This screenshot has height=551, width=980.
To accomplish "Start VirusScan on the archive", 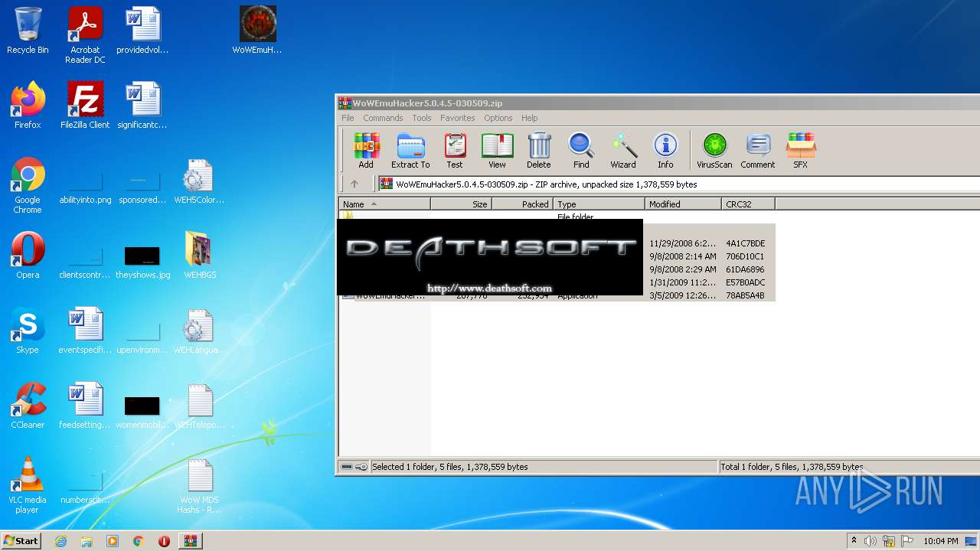I will pyautogui.click(x=714, y=150).
